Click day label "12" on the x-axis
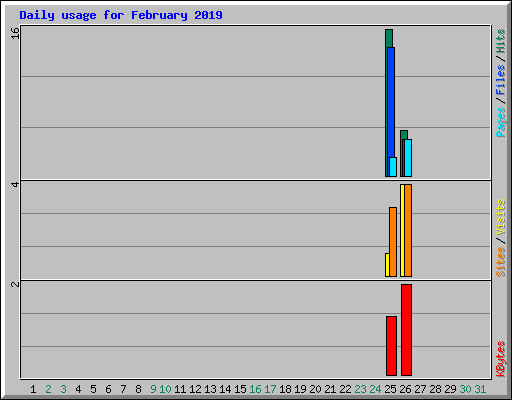The height and width of the screenshot is (400, 512). (x=195, y=389)
